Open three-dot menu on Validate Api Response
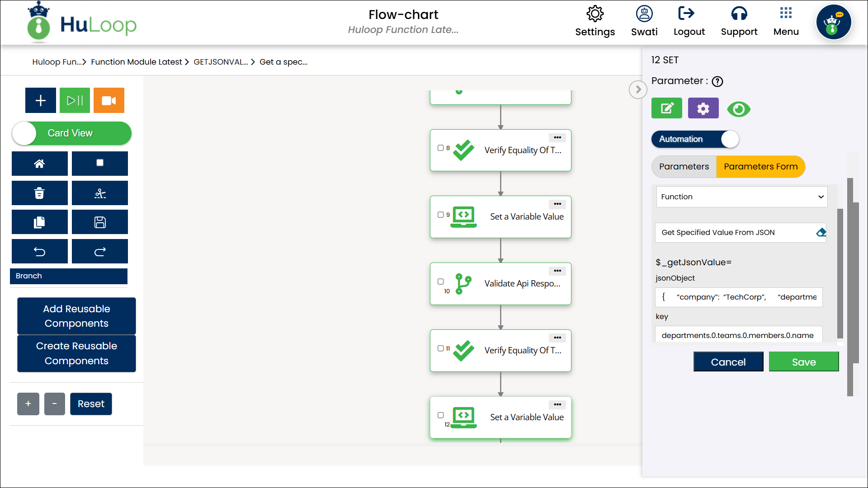The image size is (868, 488). pyautogui.click(x=557, y=271)
